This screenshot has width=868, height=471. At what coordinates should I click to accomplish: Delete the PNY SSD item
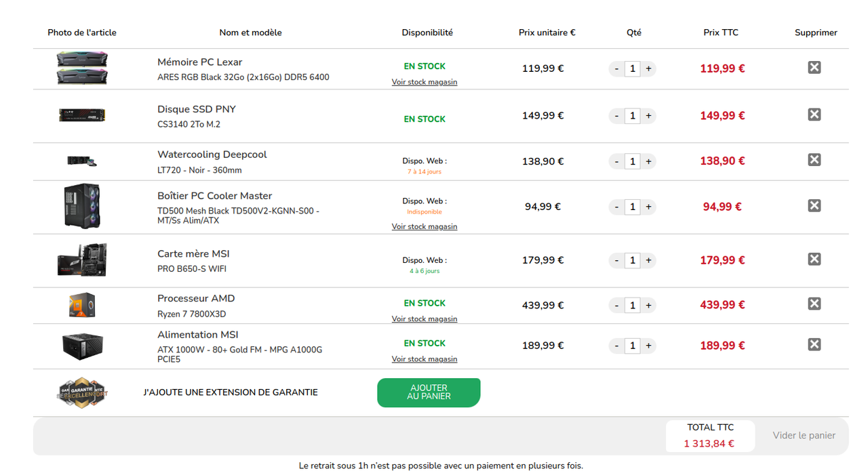814,115
